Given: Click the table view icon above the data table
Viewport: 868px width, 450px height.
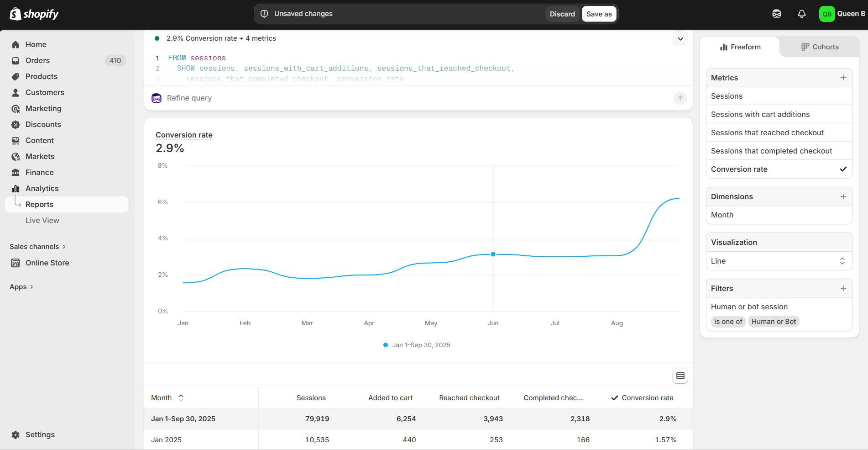Looking at the screenshot, I should [x=680, y=375].
